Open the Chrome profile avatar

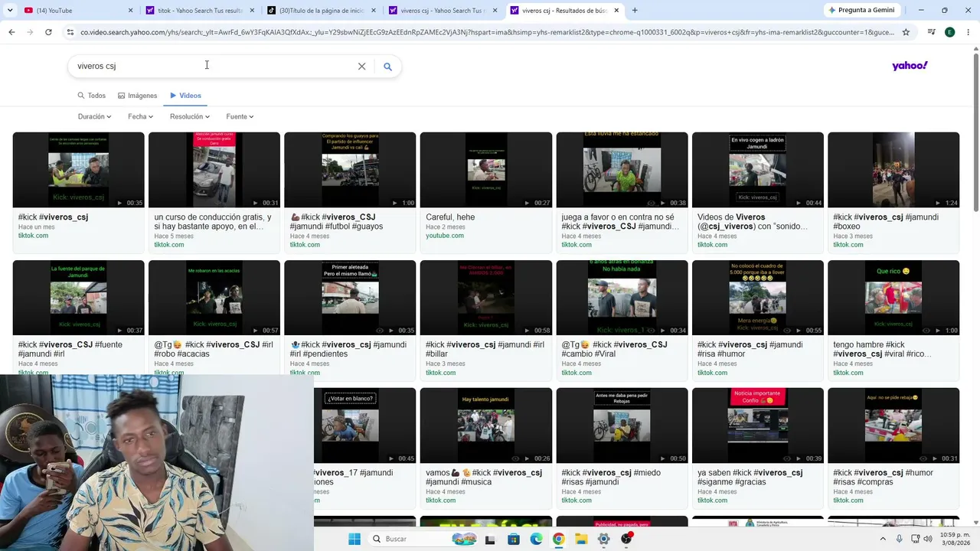pyautogui.click(x=949, y=32)
